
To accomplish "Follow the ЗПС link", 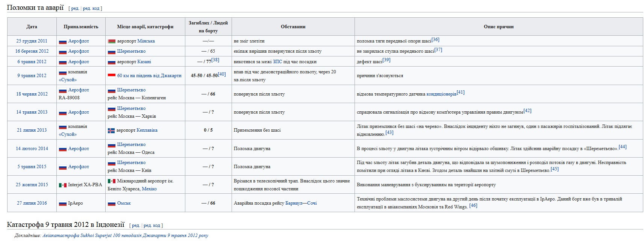I will (277, 62).
